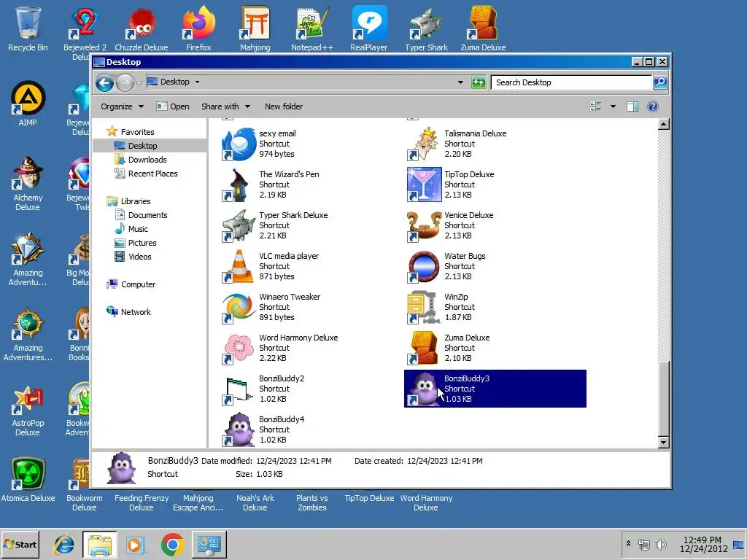Change view using the view icon button
747x560 pixels.
[x=595, y=106]
